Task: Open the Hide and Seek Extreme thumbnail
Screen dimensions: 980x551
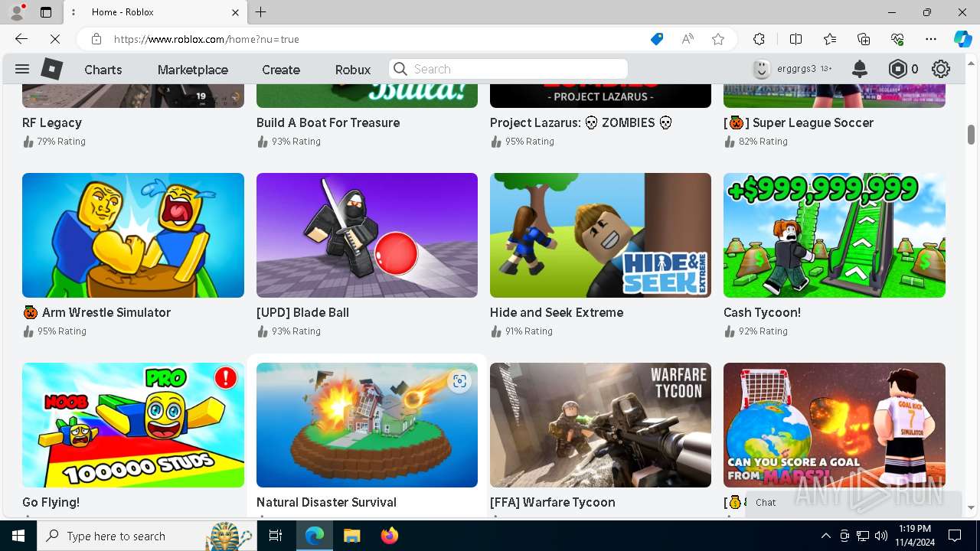Action: coord(600,235)
